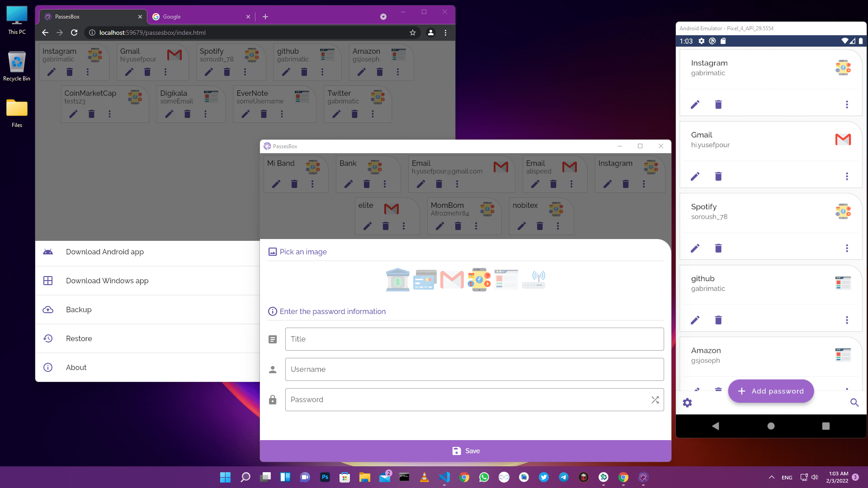
Task: Open settings gear in Android app
Action: pyautogui.click(x=687, y=403)
